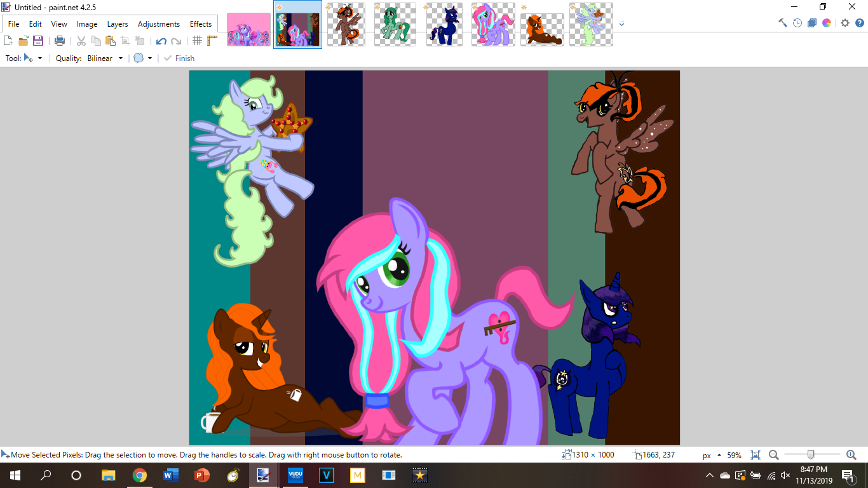Toggle rulers with the ruler icon
The height and width of the screenshot is (488, 868).
(x=212, y=41)
